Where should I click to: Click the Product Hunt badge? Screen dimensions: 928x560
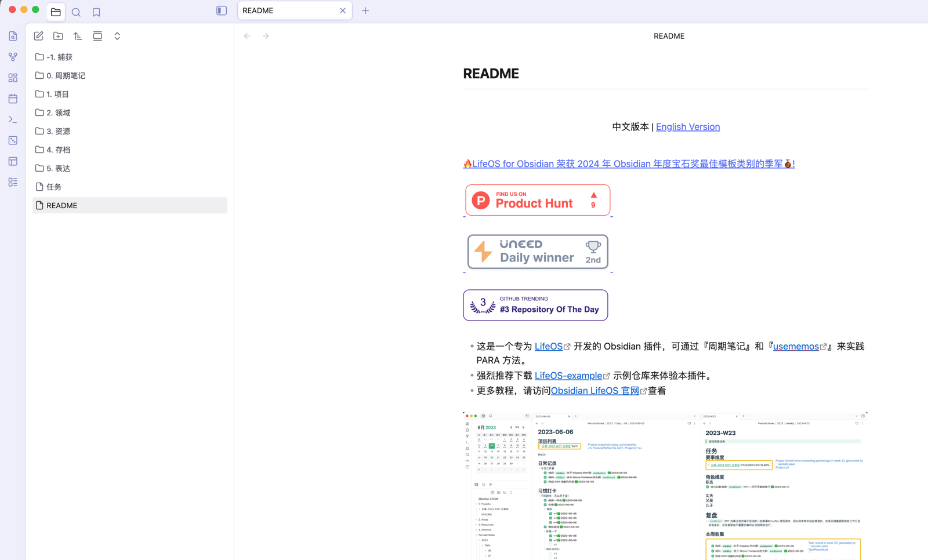(x=538, y=200)
